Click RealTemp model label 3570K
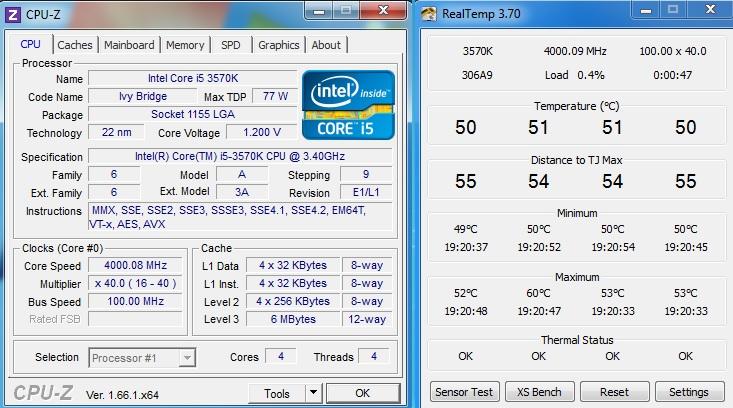The height and width of the screenshot is (408, 733). pos(478,51)
